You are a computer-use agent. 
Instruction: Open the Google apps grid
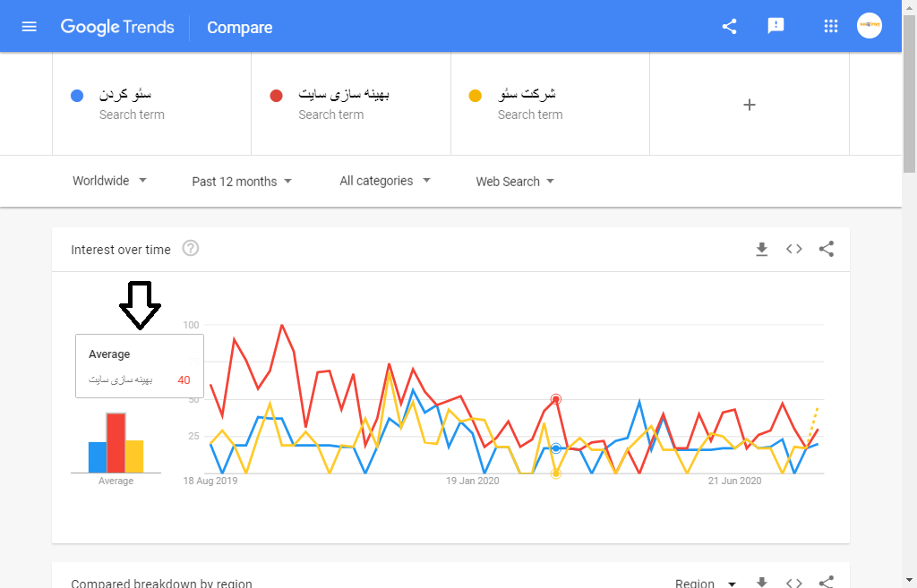(831, 26)
